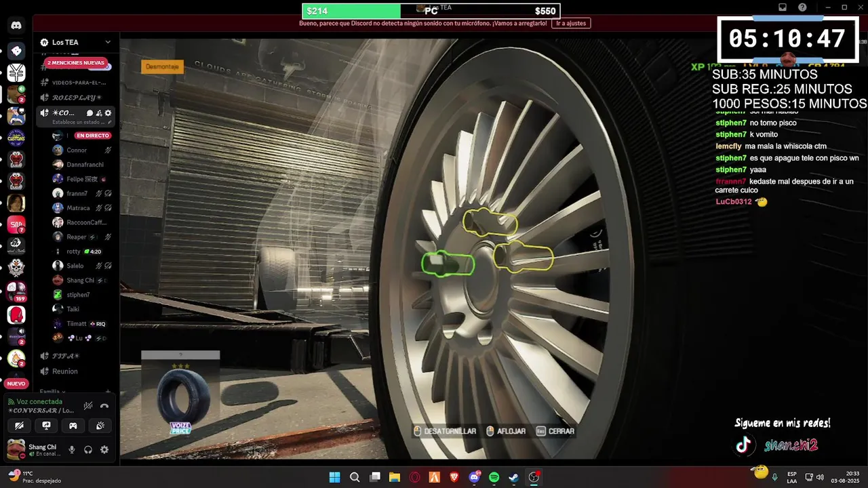
Task: Open the soundboard button
Action: 100,426
